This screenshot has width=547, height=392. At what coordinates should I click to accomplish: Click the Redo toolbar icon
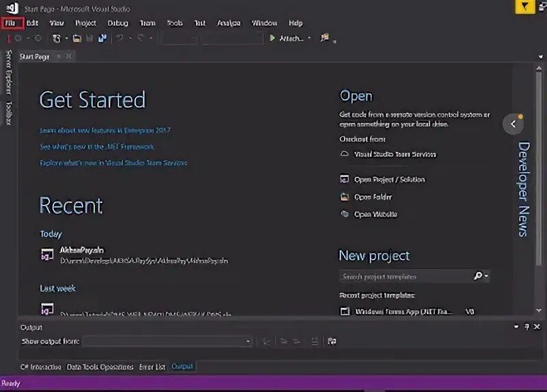point(141,38)
